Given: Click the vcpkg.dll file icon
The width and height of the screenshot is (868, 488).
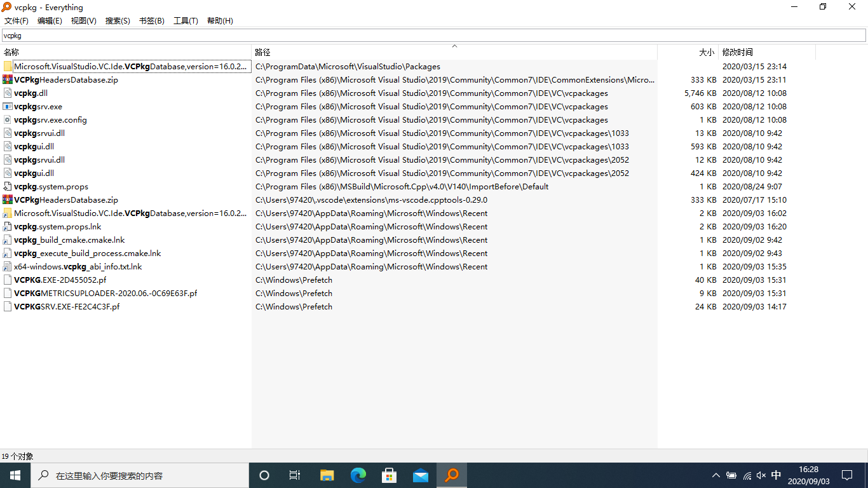Looking at the screenshot, I should pyautogui.click(x=8, y=93).
